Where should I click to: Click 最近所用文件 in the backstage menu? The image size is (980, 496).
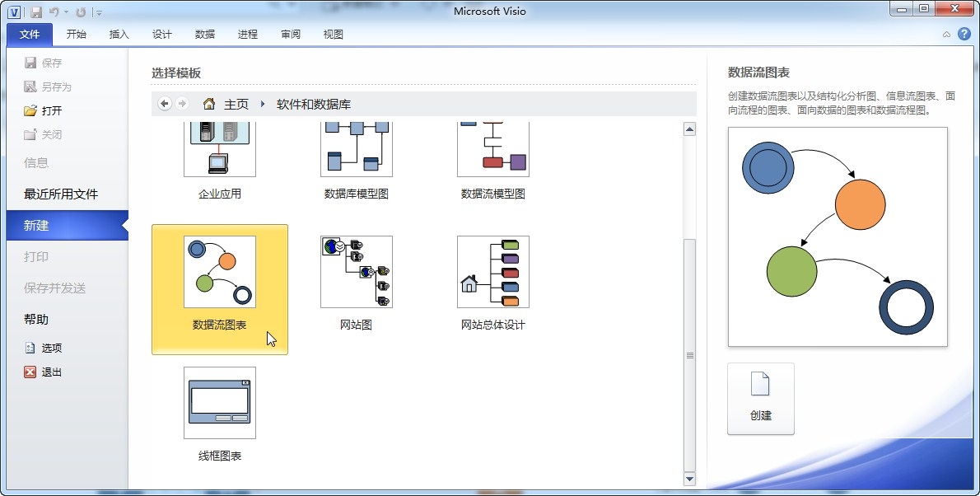point(61,194)
